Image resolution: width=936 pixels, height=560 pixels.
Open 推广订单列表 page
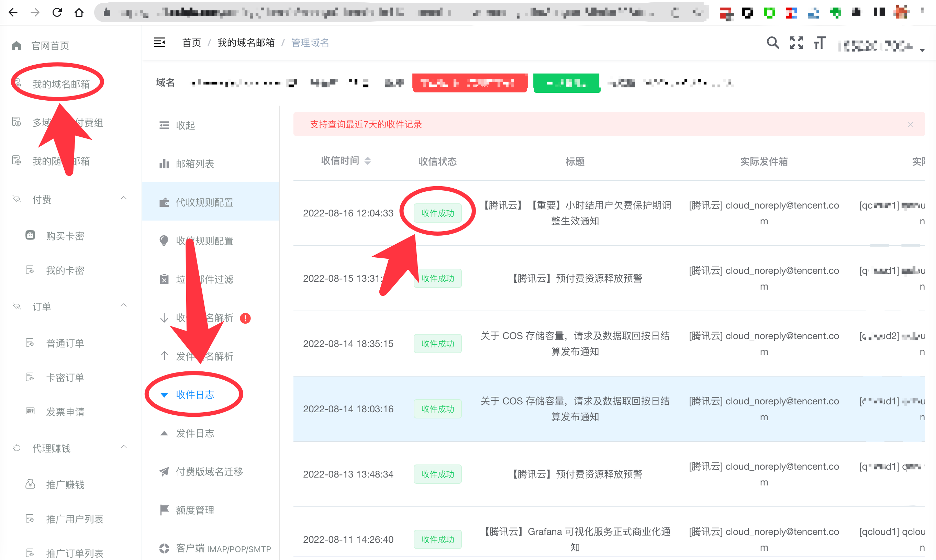(x=75, y=553)
